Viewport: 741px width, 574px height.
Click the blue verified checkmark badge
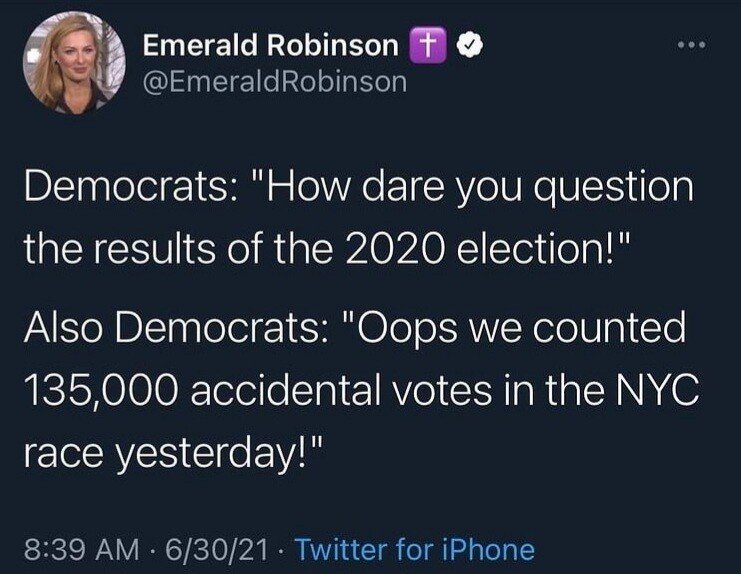point(467,45)
